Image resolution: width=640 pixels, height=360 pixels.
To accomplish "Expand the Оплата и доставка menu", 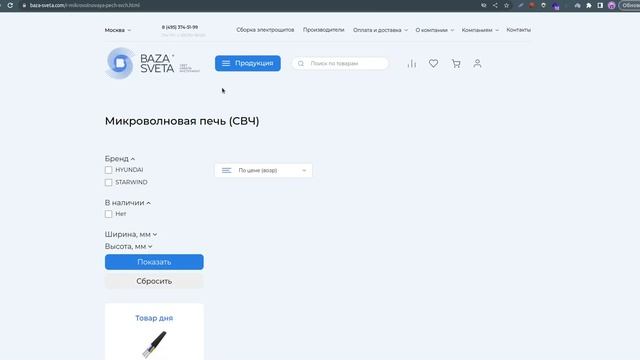I will [380, 30].
